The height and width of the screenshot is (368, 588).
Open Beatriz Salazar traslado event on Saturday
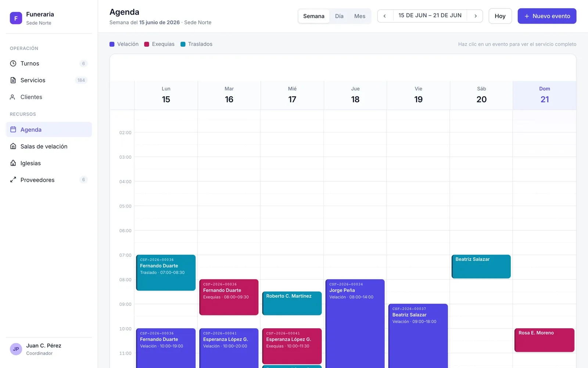coord(481,266)
